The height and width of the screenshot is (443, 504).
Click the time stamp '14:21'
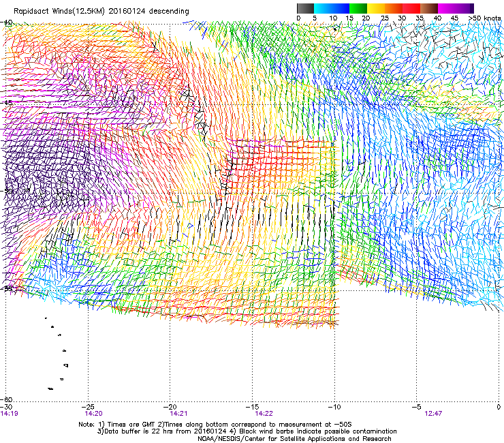click(178, 414)
